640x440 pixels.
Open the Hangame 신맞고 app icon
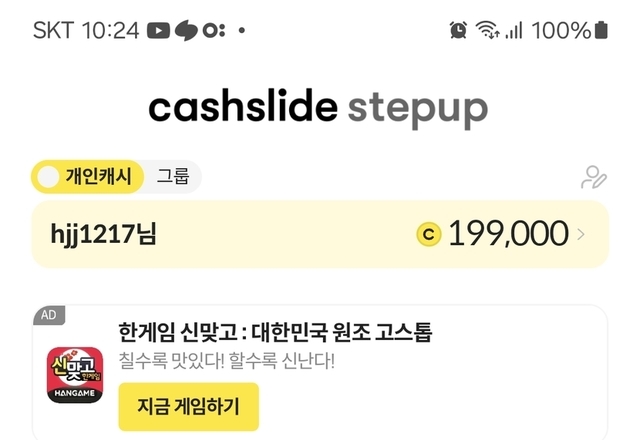point(76,374)
